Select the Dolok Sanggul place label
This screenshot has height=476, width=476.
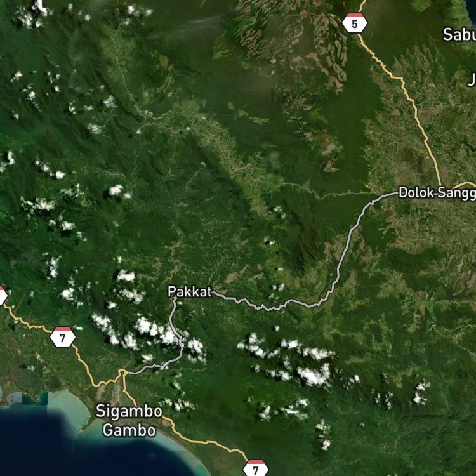click(x=437, y=193)
